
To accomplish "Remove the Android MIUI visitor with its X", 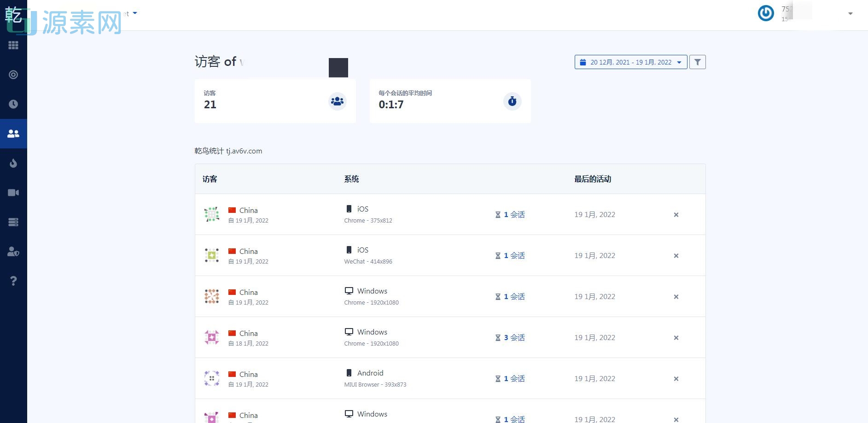I will 676,378.
